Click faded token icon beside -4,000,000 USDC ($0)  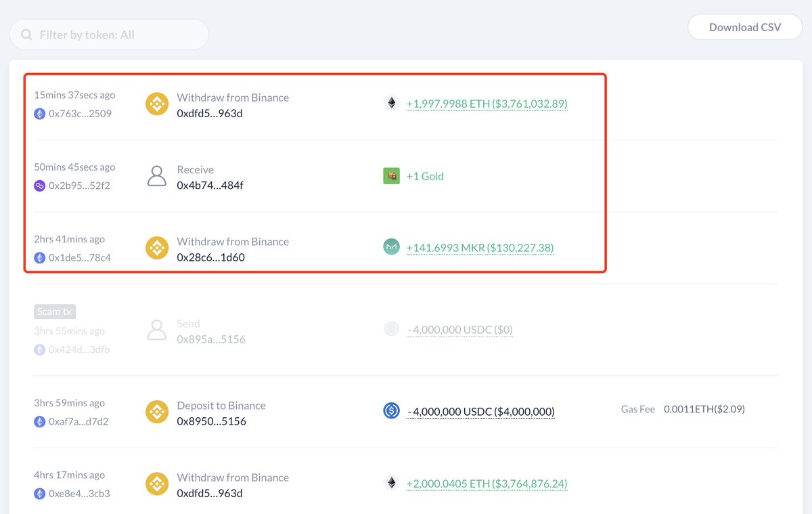(x=391, y=329)
